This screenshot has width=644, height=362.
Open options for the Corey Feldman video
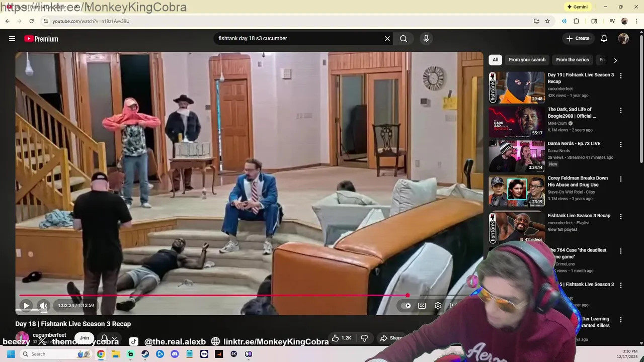[621, 179]
